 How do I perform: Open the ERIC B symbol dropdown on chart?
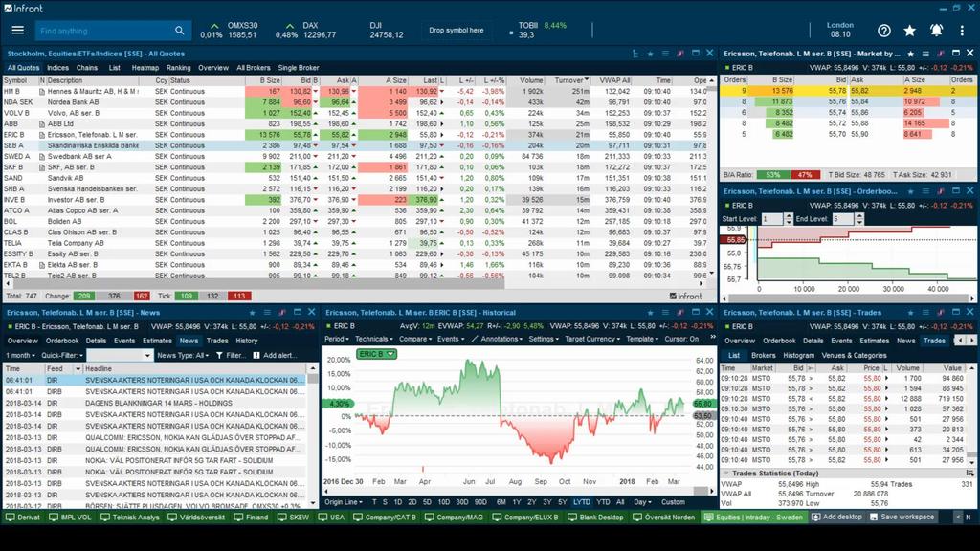coord(377,354)
